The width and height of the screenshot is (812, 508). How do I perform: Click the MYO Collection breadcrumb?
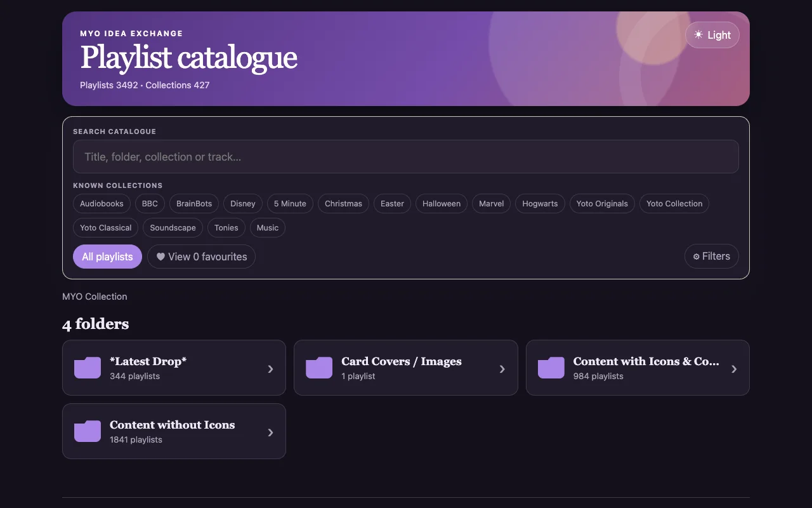coord(95,297)
